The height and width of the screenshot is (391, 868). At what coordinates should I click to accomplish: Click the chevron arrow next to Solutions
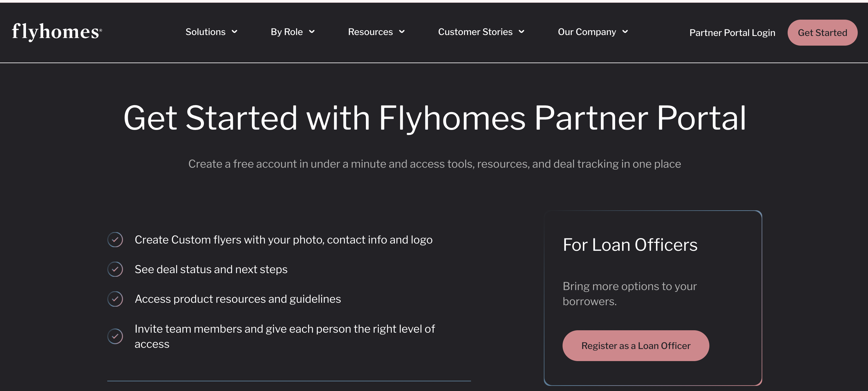pos(234,32)
